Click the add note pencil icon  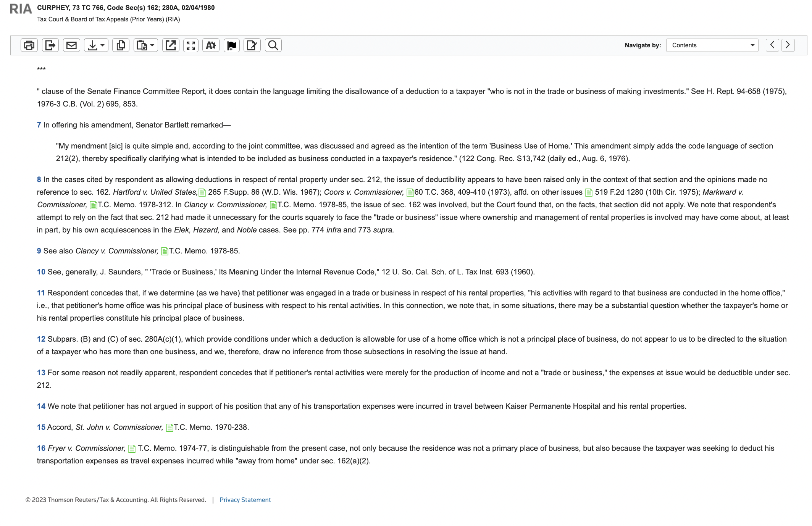252,45
